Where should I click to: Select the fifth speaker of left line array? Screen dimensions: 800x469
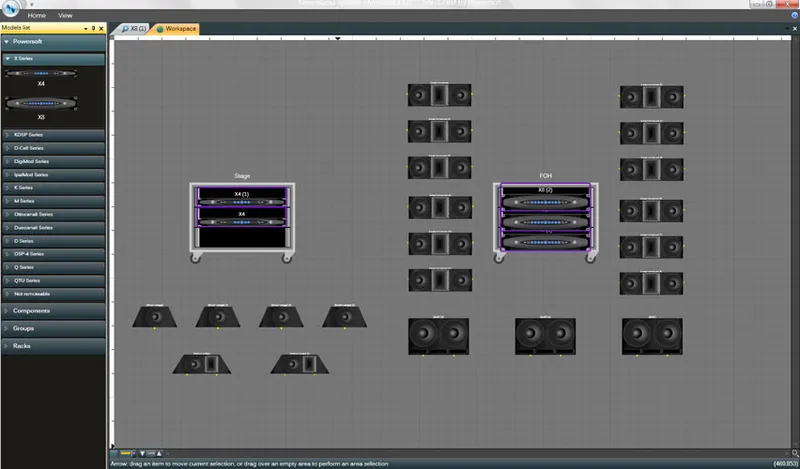click(440, 244)
